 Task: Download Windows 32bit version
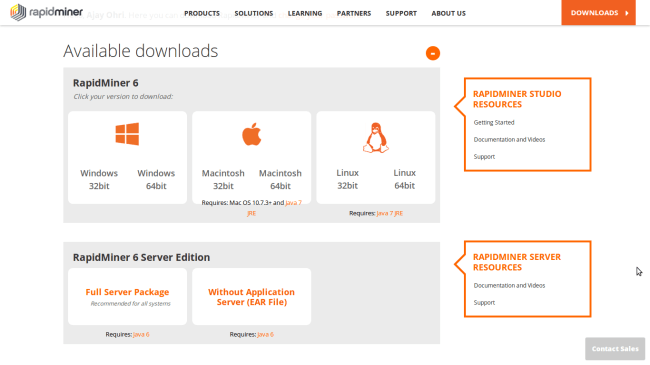pyautogui.click(x=99, y=179)
